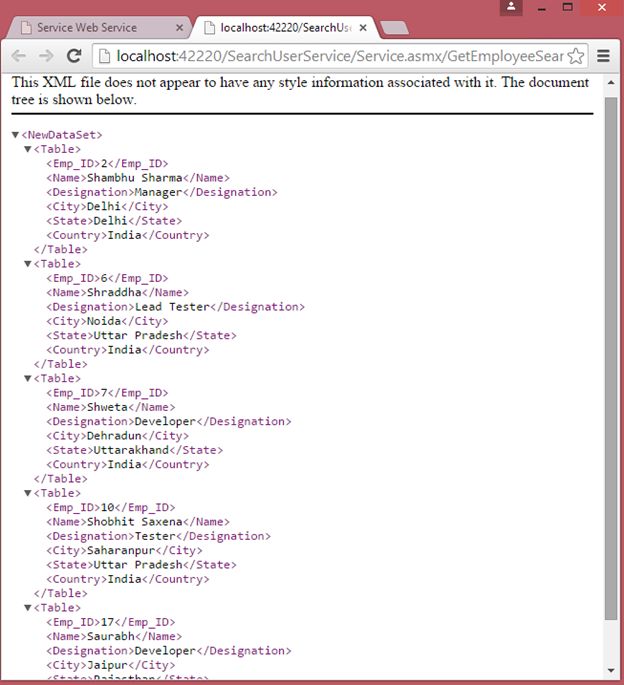Click the name Shraddha
The image size is (624, 685).
[114, 292]
